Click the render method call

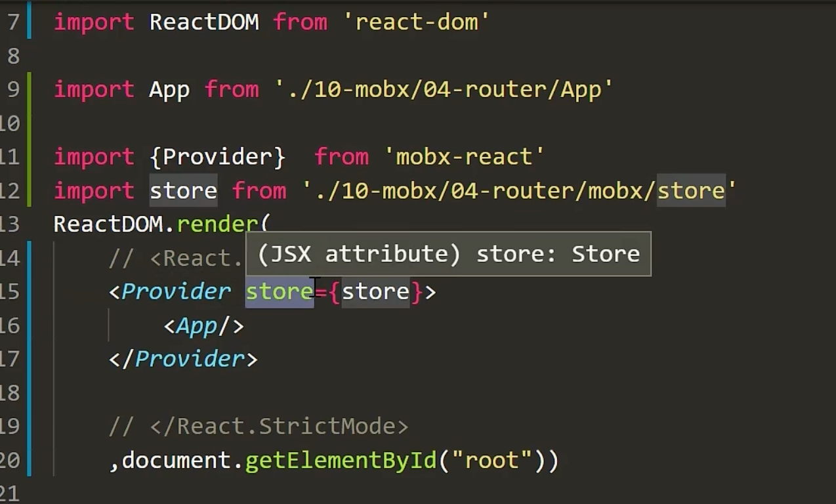[x=217, y=224]
